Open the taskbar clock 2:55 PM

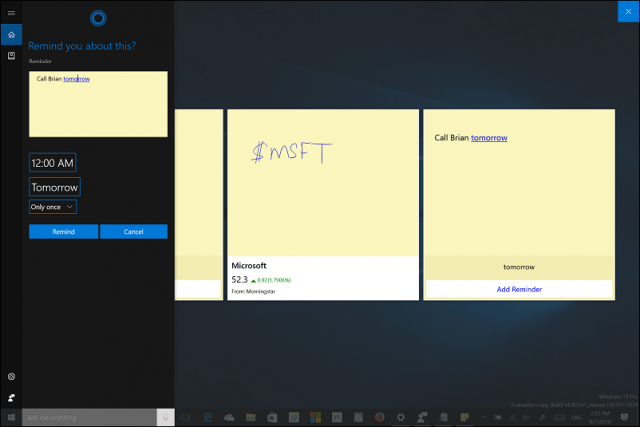(600, 417)
